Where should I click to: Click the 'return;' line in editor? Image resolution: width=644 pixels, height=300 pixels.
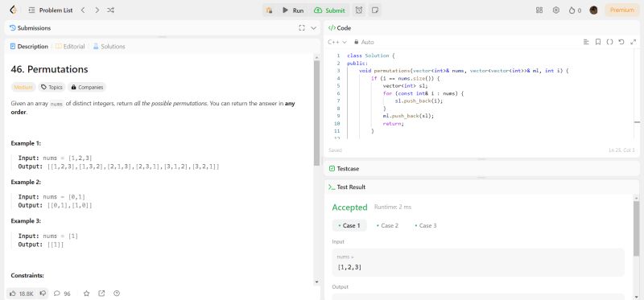(394, 124)
